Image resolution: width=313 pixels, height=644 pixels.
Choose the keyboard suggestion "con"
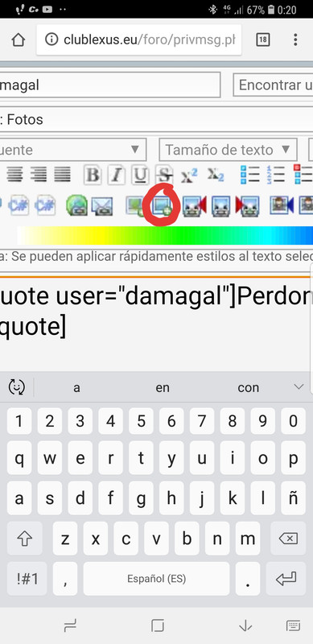[x=249, y=387]
